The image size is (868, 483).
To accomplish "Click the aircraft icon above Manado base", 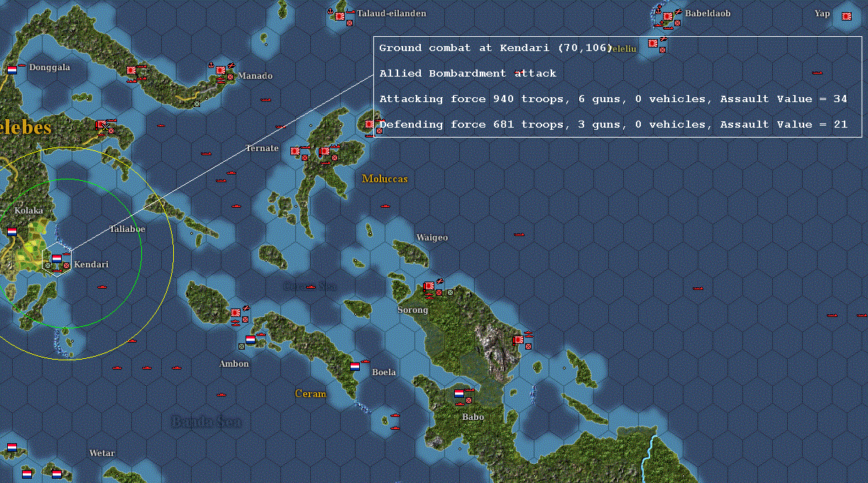I will click(x=232, y=64).
